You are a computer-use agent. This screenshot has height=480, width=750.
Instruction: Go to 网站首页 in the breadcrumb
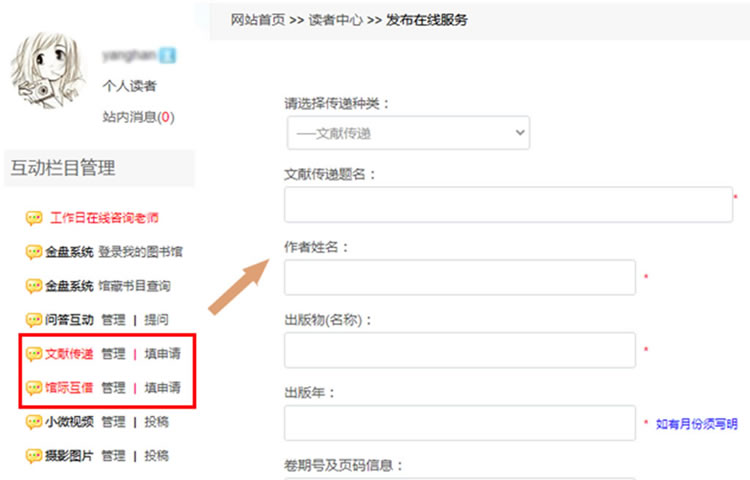[257, 19]
